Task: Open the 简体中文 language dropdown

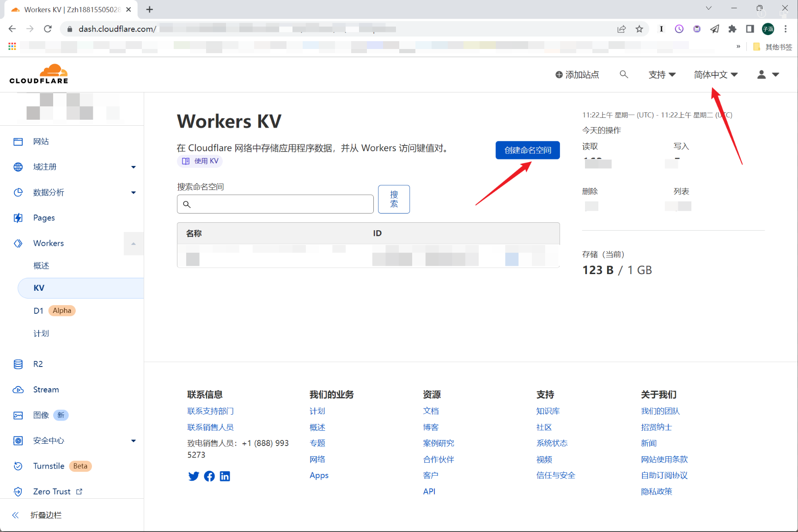Action: [x=716, y=74]
